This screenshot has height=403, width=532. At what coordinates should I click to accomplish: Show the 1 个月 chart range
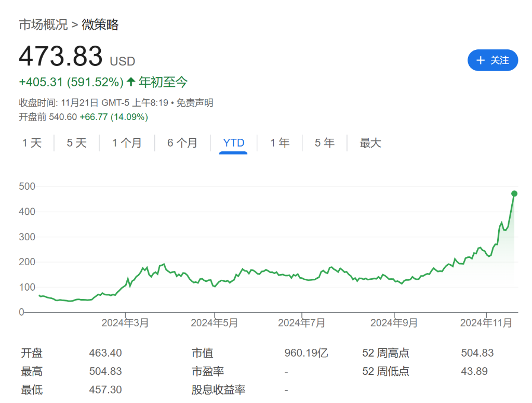(x=127, y=143)
